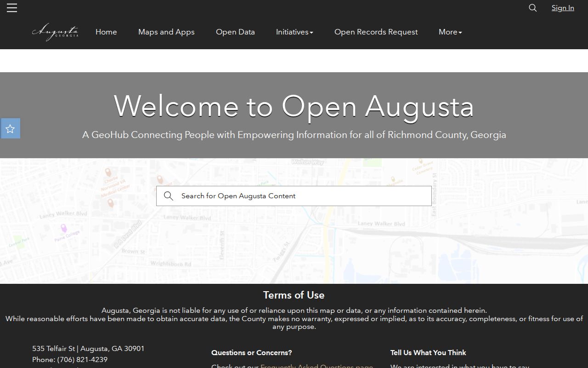The width and height of the screenshot is (588, 368).
Task: Go to the Home menu item
Action: point(106,32)
